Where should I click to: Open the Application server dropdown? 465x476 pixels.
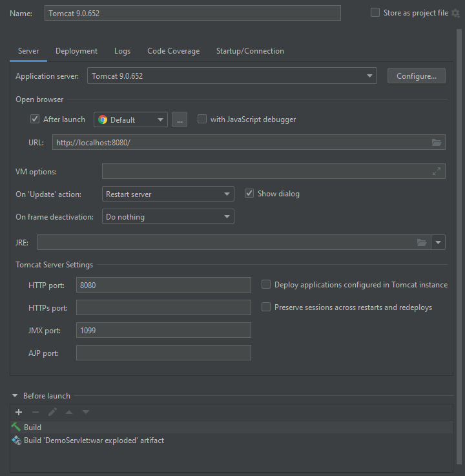pyautogui.click(x=232, y=76)
